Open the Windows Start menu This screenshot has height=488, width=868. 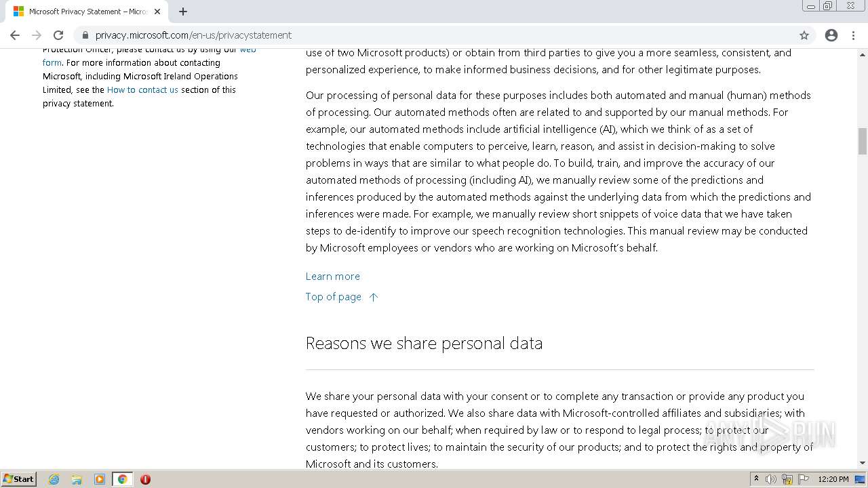[x=19, y=479]
